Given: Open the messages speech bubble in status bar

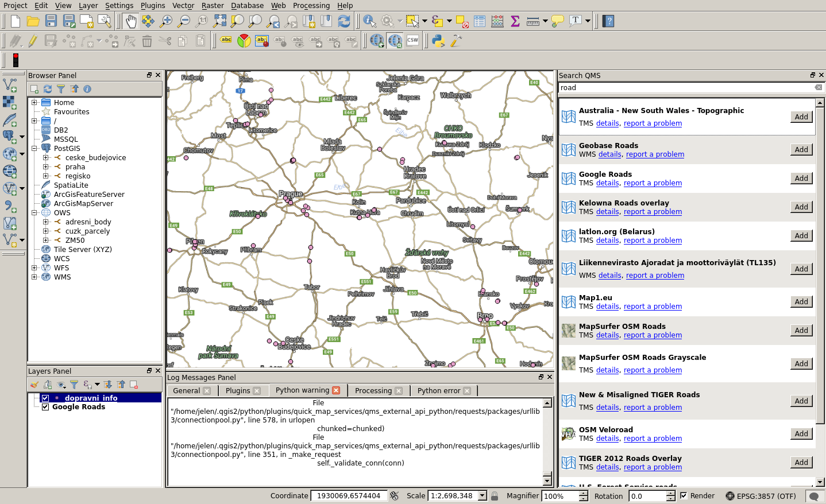Looking at the screenshot, I should pyautogui.click(x=813, y=496).
